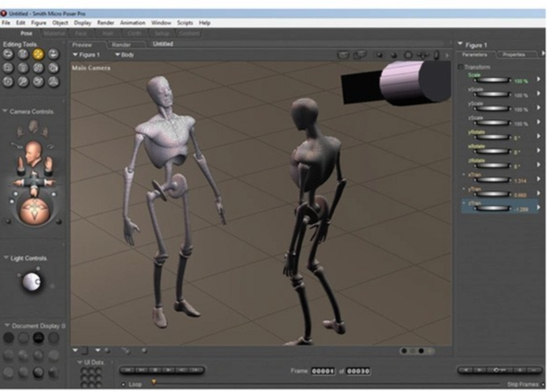Screen dimensions: 552x392
Task: Open the Scale dial options arrow
Action: [538, 79]
